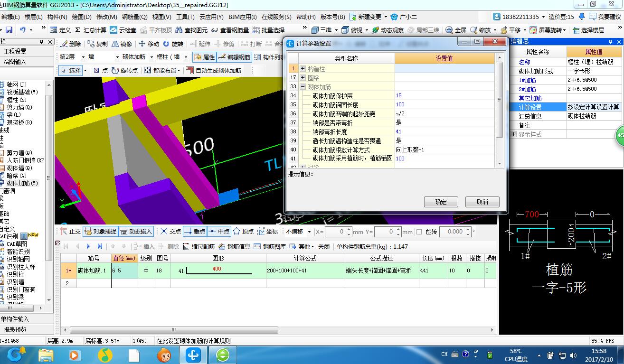Toggle 顶点 vertex snap

click(x=243, y=232)
